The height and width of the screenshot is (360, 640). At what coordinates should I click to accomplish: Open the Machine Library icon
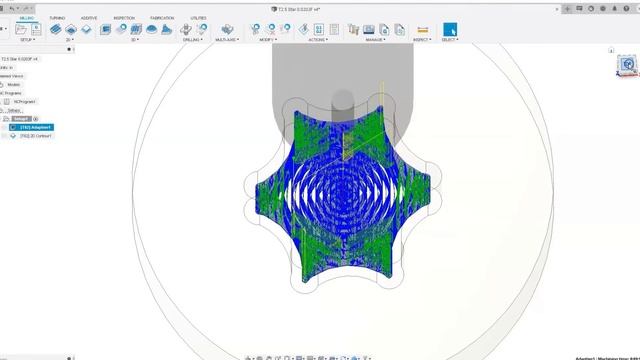(x=369, y=29)
